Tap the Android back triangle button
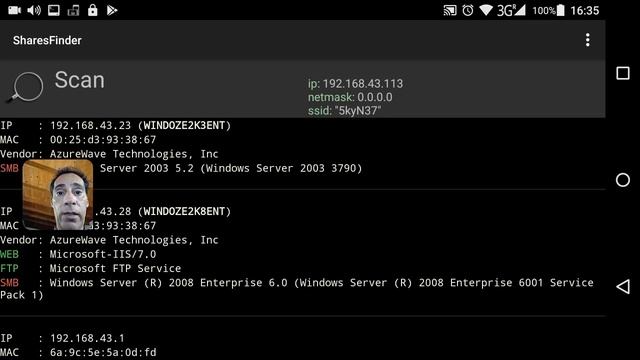640x360 pixels. [622, 287]
